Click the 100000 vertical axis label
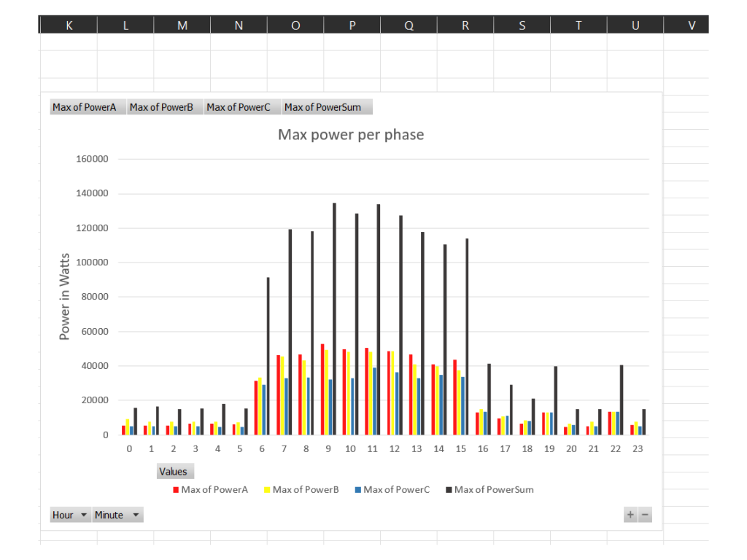 tap(92, 262)
